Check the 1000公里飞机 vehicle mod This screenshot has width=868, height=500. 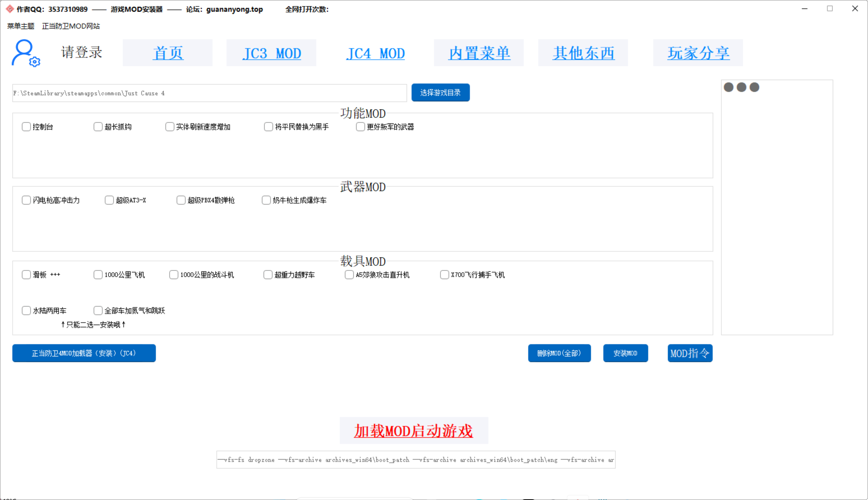click(98, 274)
